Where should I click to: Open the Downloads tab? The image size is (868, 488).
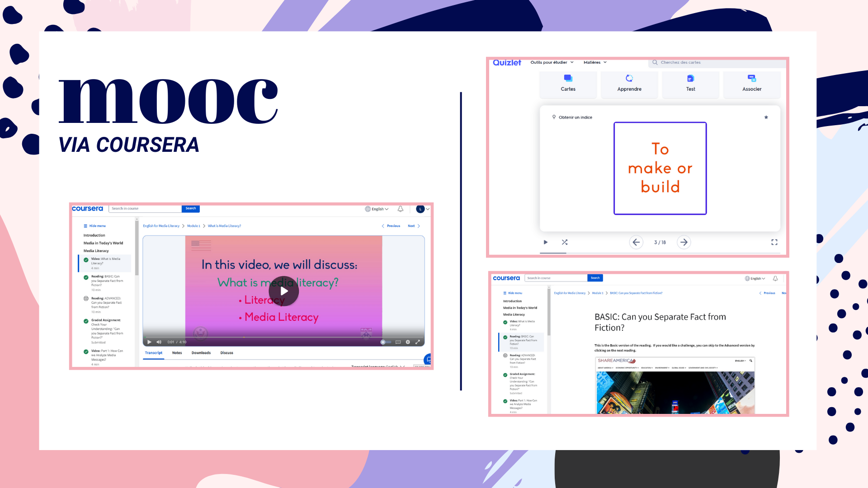[201, 353]
